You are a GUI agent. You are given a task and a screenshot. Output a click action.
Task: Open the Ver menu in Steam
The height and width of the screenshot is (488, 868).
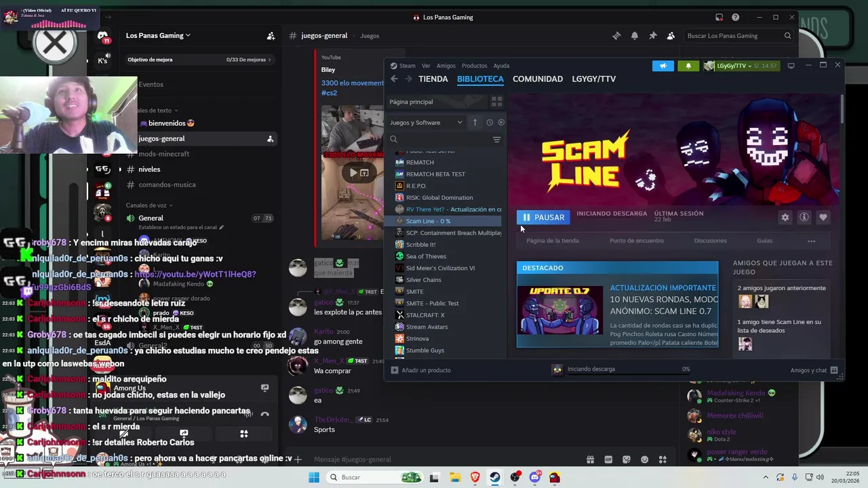click(x=426, y=66)
